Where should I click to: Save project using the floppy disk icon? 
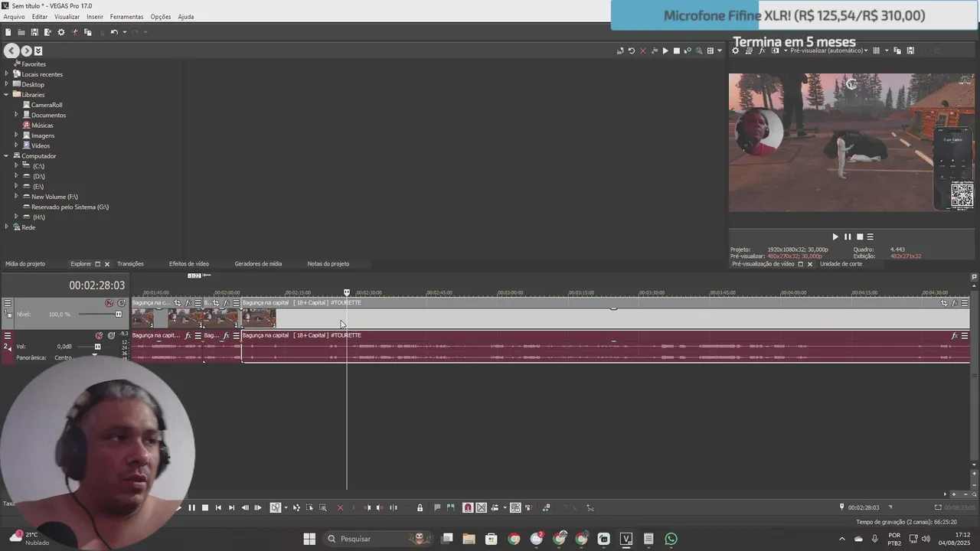(x=34, y=32)
